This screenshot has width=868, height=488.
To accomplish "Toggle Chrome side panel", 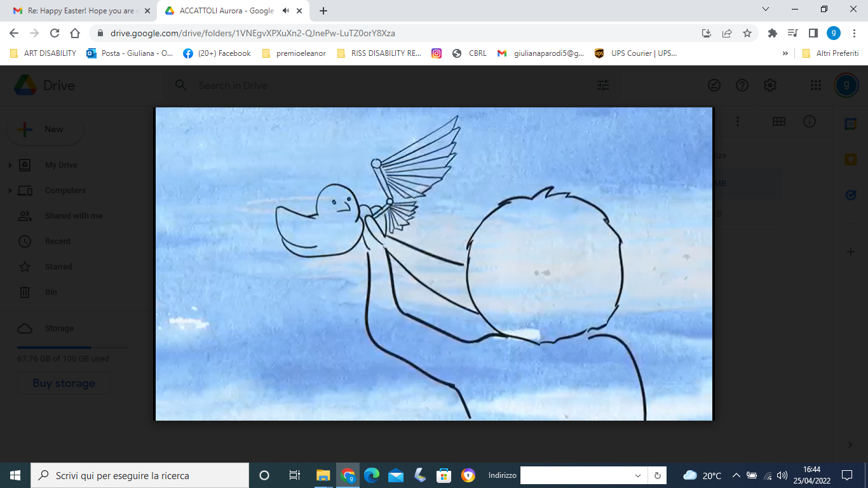I will coord(813,33).
